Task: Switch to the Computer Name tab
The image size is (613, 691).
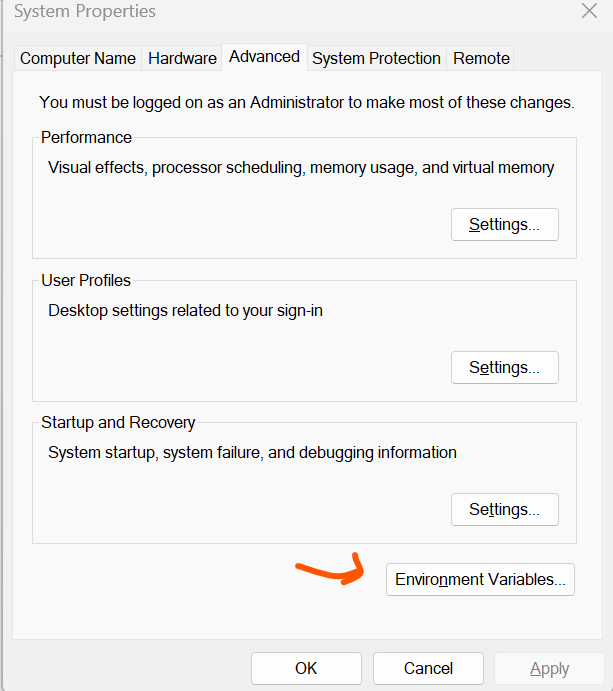Action: click(x=78, y=58)
